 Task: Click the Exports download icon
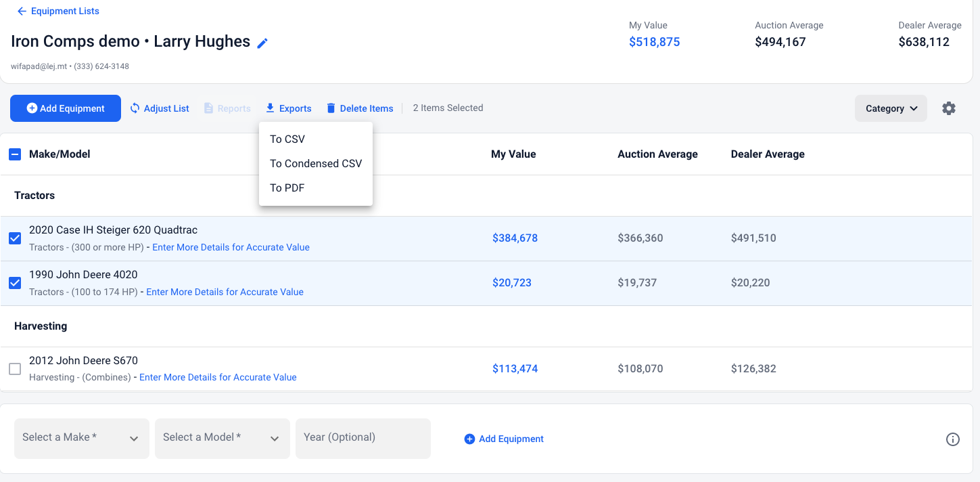pos(270,108)
